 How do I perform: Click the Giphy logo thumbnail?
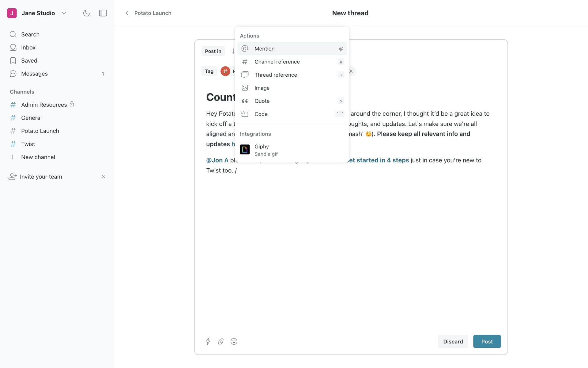(245, 150)
